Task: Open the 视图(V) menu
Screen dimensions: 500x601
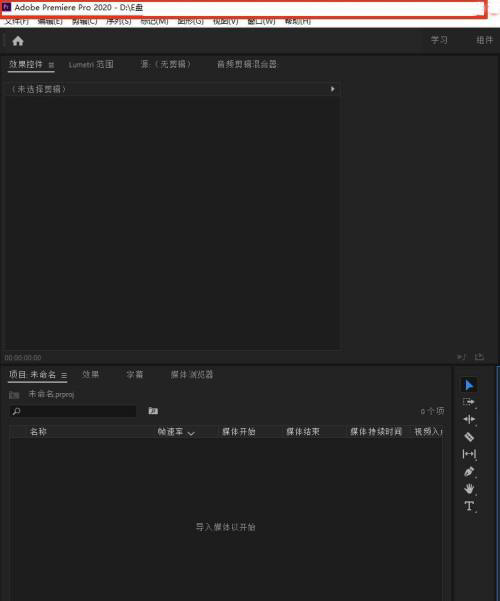Action: (225, 21)
